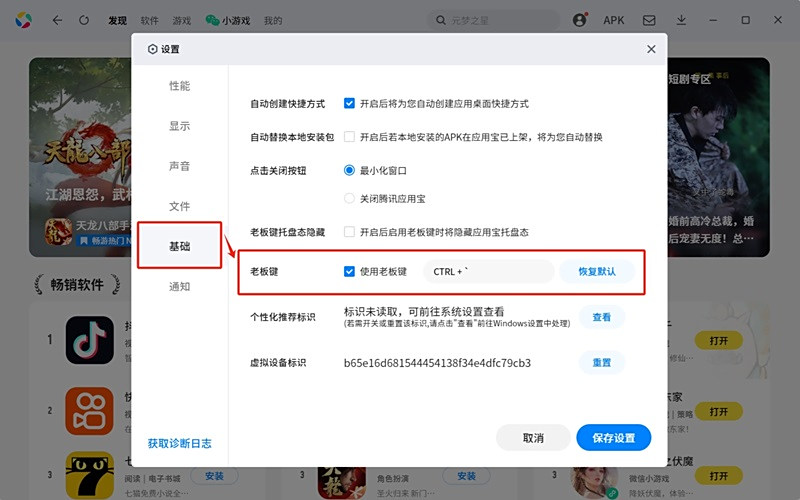Click 打开 button in first ranking row

[718, 341]
